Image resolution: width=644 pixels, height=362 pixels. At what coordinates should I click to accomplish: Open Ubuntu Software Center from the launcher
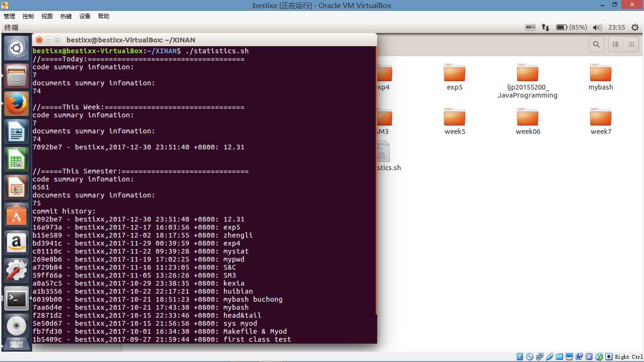17,215
